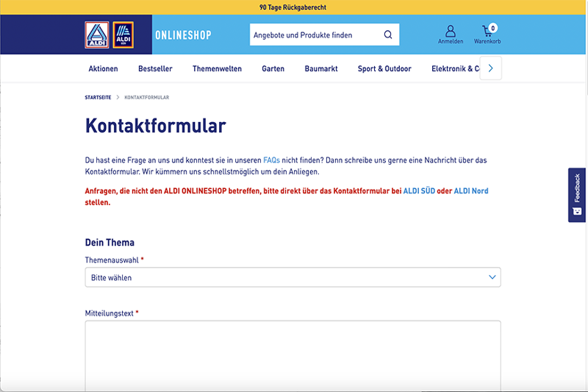
Task: Click the ALDI Nord logo
Action: click(97, 35)
